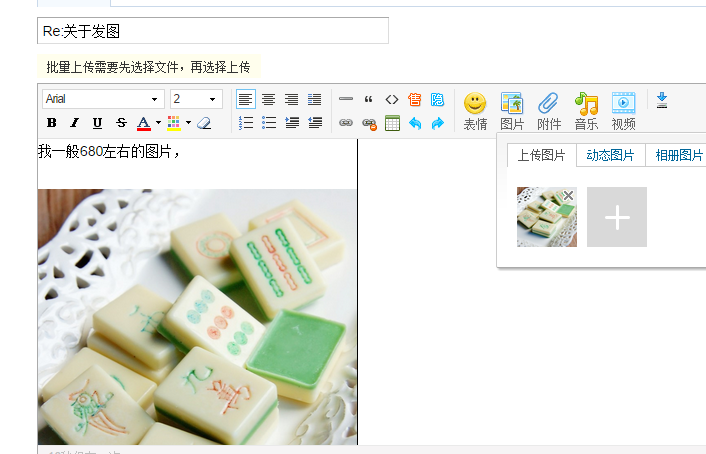Viewport: 706px width, 454px height.
Task: Click the mahjong picture in editor
Action: point(197,317)
